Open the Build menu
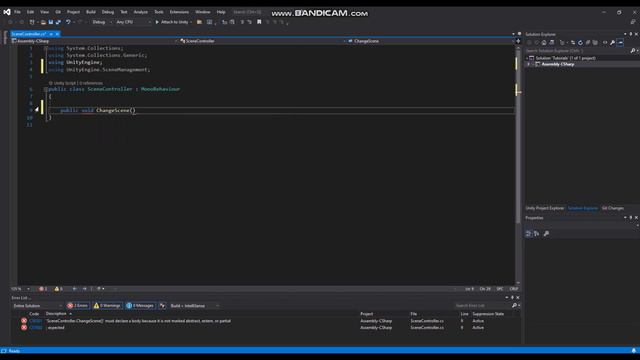 91,12
